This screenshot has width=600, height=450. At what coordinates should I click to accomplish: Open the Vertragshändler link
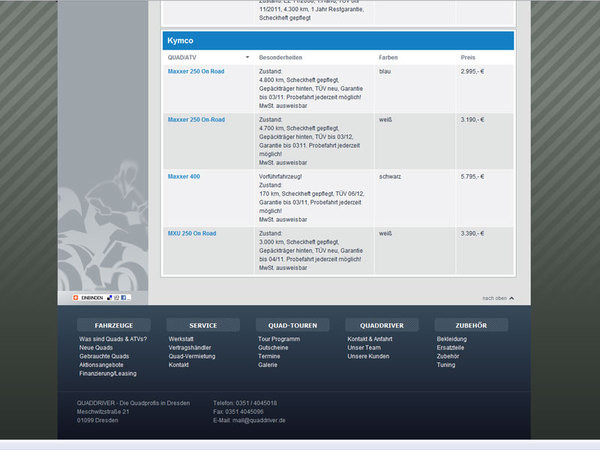190,347
